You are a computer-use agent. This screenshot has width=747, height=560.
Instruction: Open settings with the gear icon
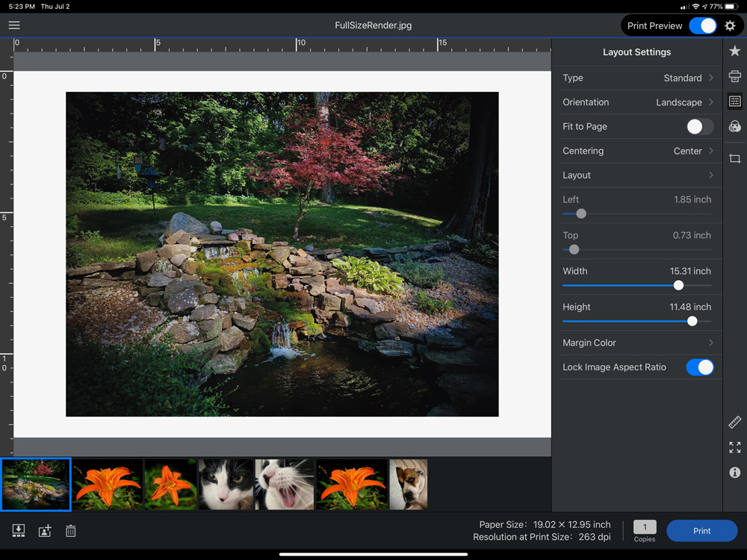(x=730, y=26)
